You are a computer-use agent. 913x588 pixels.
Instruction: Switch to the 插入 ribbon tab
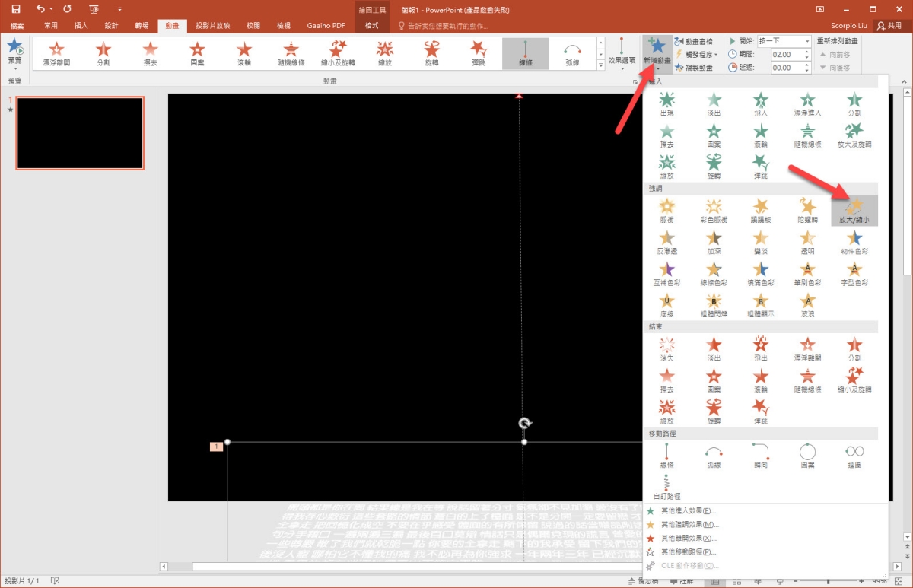click(81, 25)
